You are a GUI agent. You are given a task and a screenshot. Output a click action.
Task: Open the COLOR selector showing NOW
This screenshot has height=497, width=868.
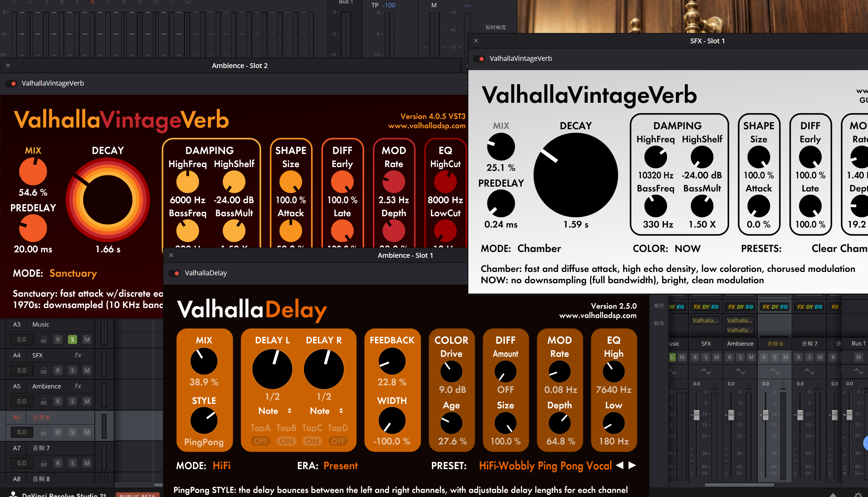pyautogui.click(x=688, y=248)
